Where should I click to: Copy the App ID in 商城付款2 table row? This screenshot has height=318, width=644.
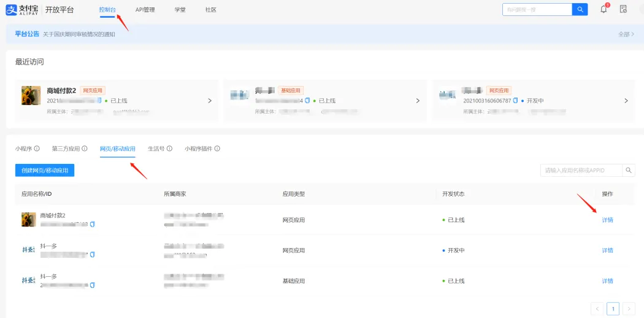click(93, 225)
